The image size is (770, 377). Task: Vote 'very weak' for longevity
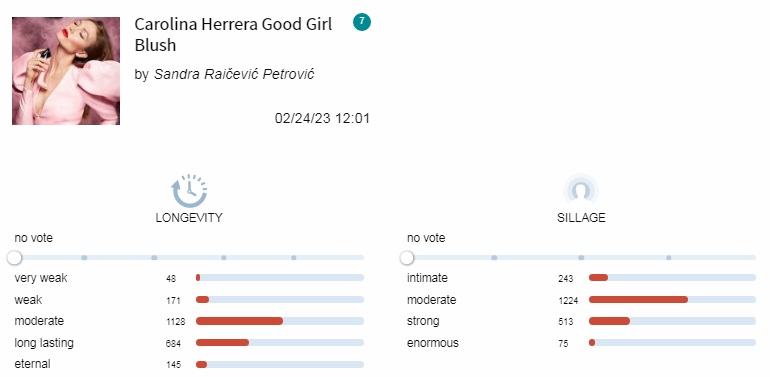pyautogui.click(x=189, y=278)
